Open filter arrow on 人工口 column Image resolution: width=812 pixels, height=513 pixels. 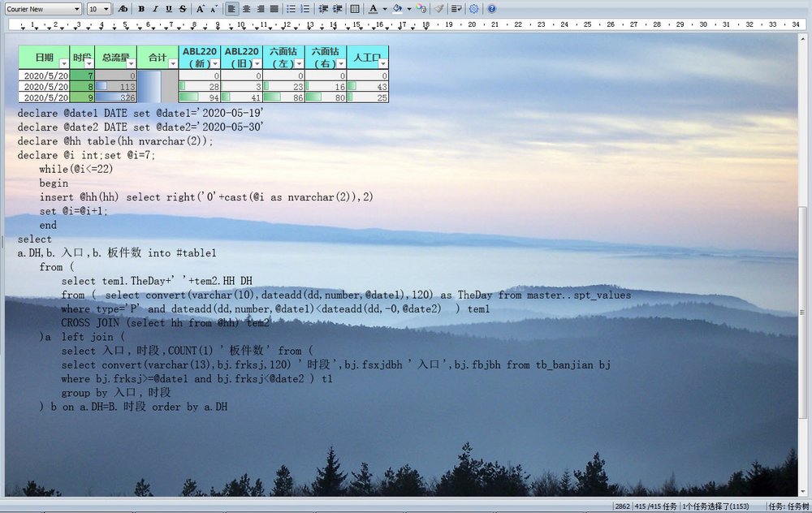383,63
